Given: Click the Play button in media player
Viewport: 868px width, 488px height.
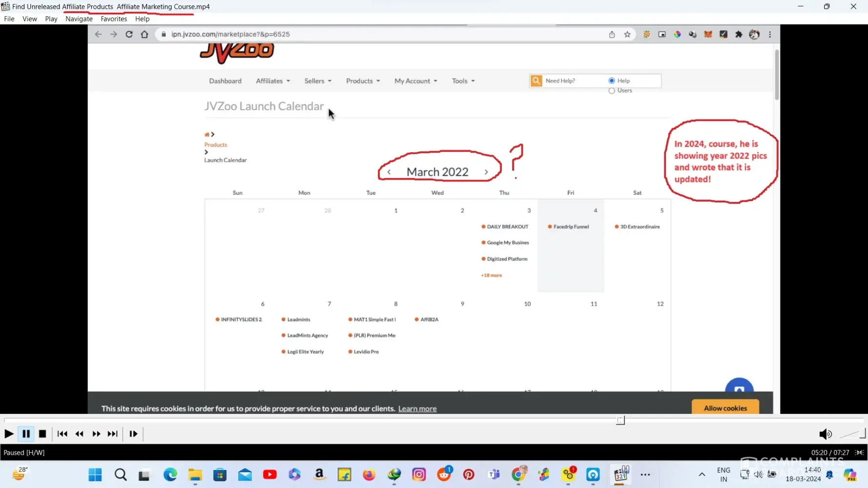Looking at the screenshot, I should tap(9, 434).
